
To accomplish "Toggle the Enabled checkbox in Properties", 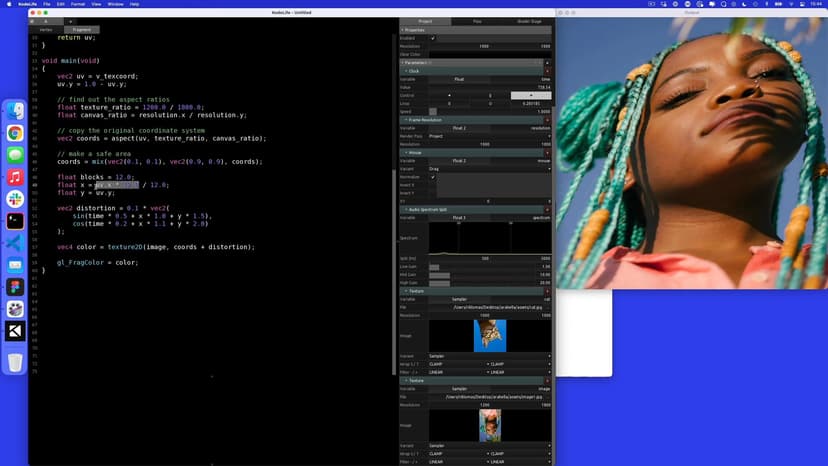I will 433,38.
